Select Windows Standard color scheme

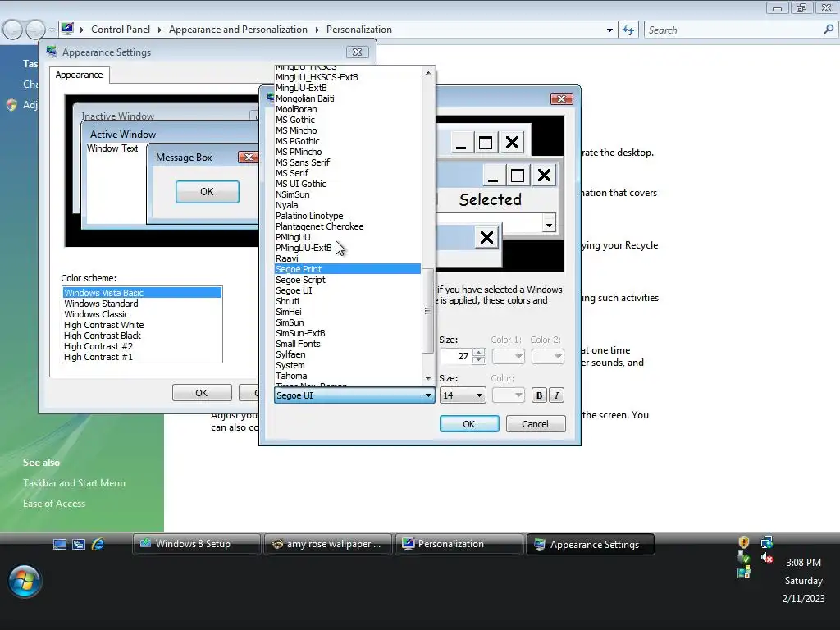pos(142,304)
